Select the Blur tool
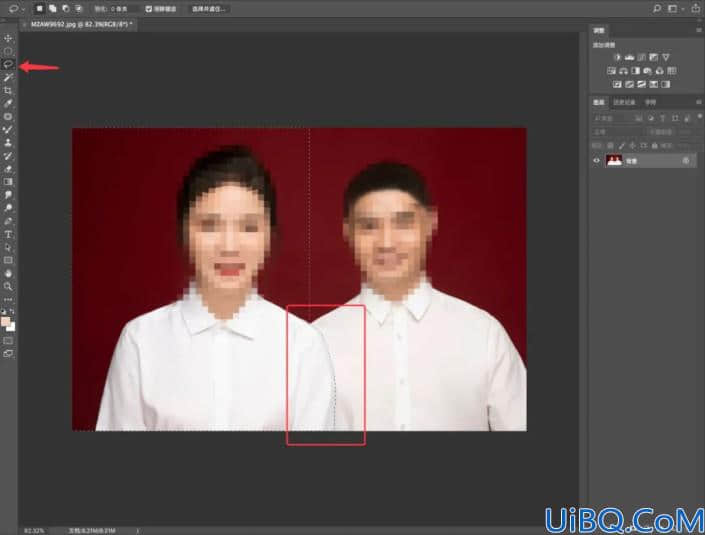 point(8,195)
